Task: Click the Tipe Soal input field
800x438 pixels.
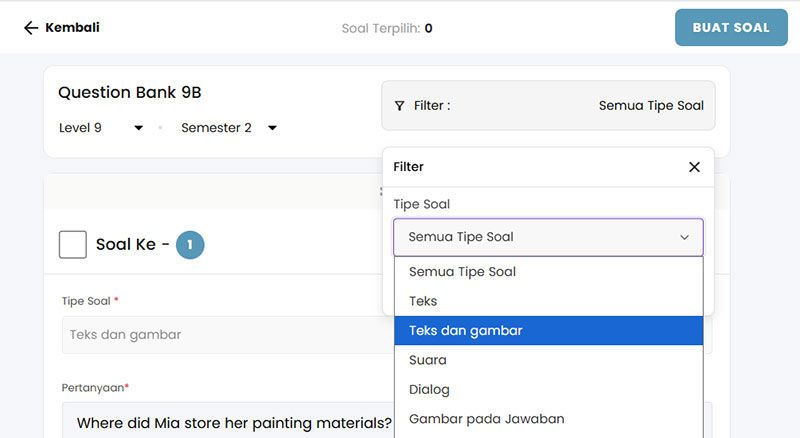Action: pos(220,335)
